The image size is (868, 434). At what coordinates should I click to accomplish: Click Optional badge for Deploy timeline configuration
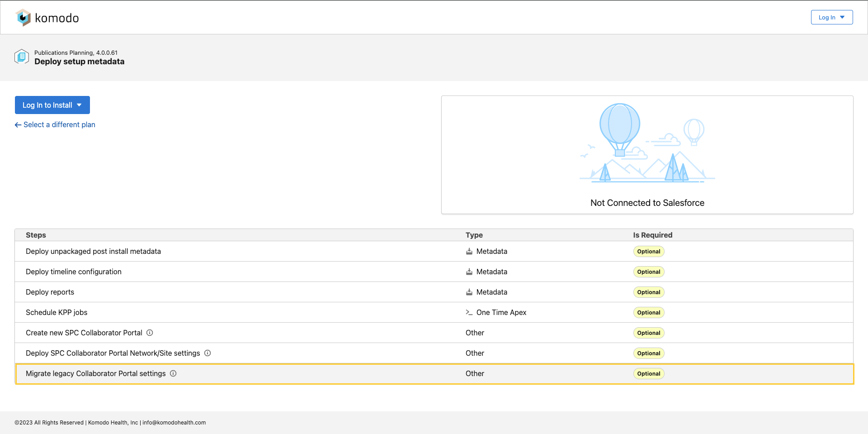click(x=649, y=272)
